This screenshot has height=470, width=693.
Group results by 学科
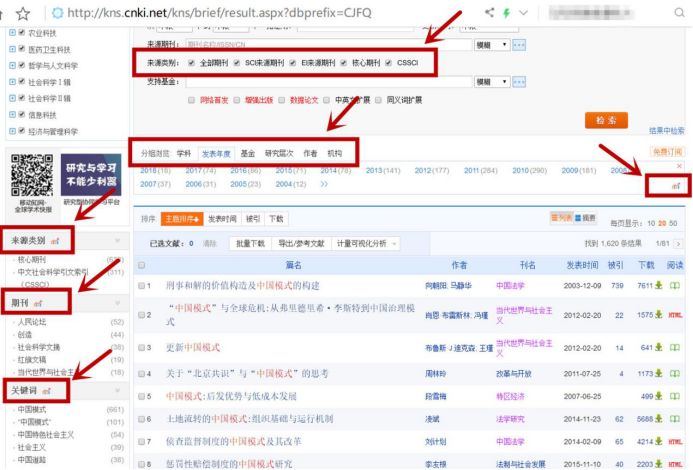pos(184,153)
